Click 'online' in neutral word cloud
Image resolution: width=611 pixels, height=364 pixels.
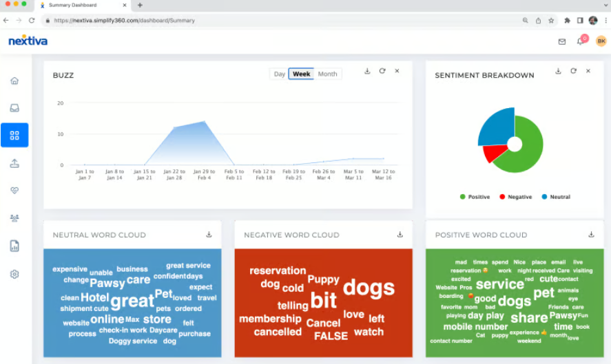pos(107,319)
